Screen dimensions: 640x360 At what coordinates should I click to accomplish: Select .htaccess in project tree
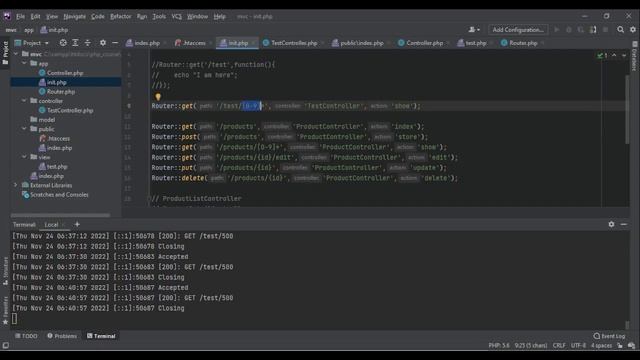tap(55, 138)
